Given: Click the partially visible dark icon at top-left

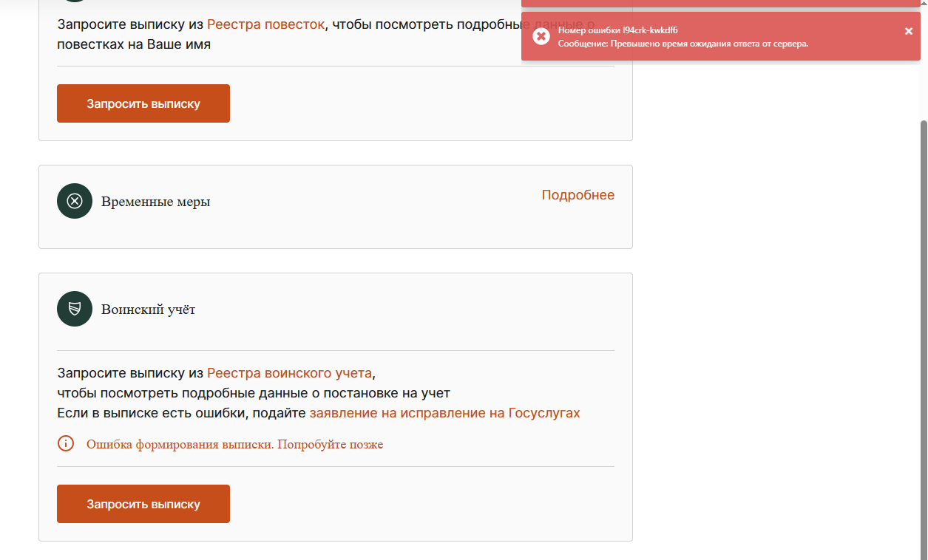Looking at the screenshot, I should tap(75, 1).
